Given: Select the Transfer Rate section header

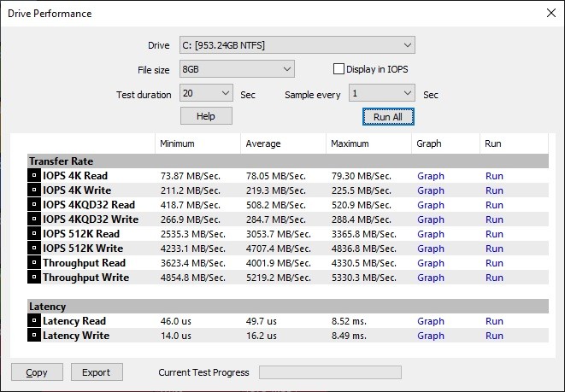Looking at the screenshot, I should point(288,161).
